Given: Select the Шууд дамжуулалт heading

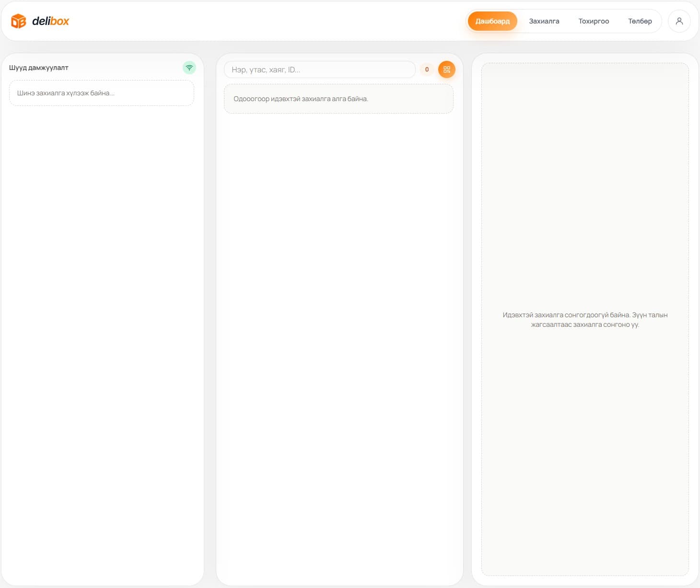Looking at the screenshot, I should 39,68.
